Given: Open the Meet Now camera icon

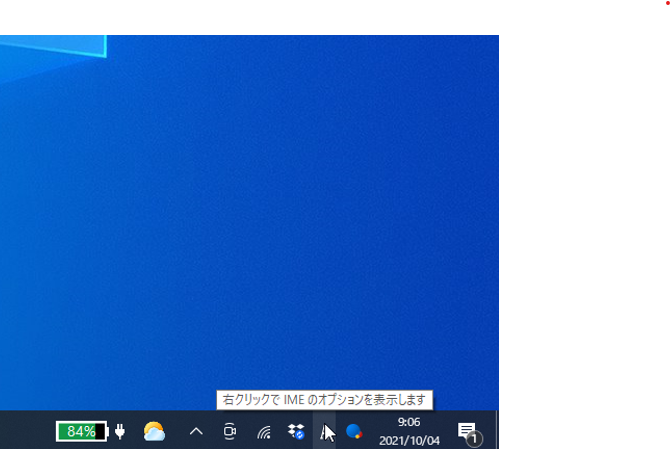Looking at the screenshot, I should click(229, 431).
